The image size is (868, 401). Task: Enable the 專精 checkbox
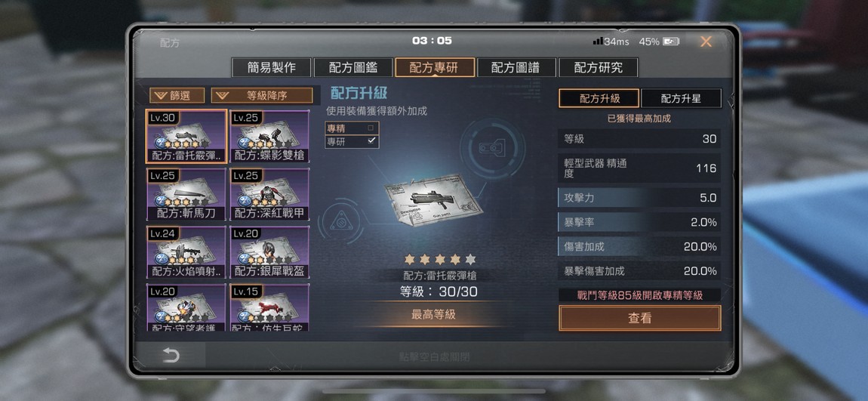371,128
